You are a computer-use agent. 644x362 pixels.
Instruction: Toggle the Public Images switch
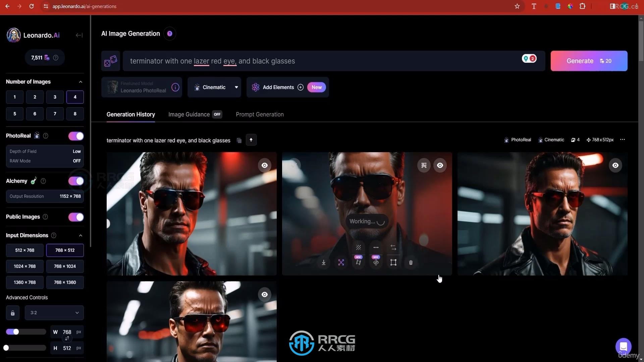[x=76, y=217]
